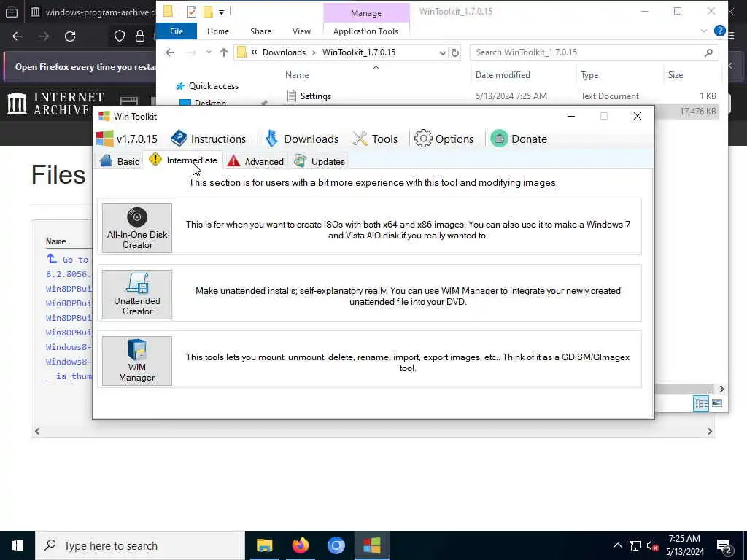The height and width of the screenshot is (560, 747).
Task: Reload the Firefox page
Action: coord(70,36)
